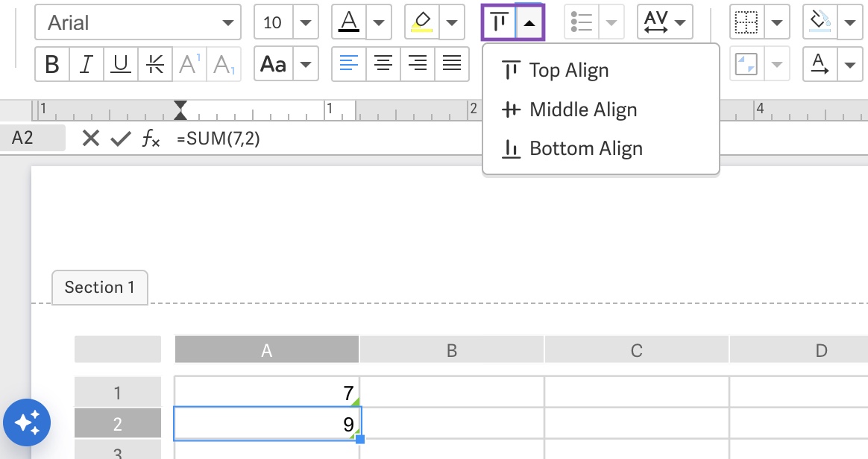
Task: Expand the font size dropdown arrow
Action: coord(306,22)
